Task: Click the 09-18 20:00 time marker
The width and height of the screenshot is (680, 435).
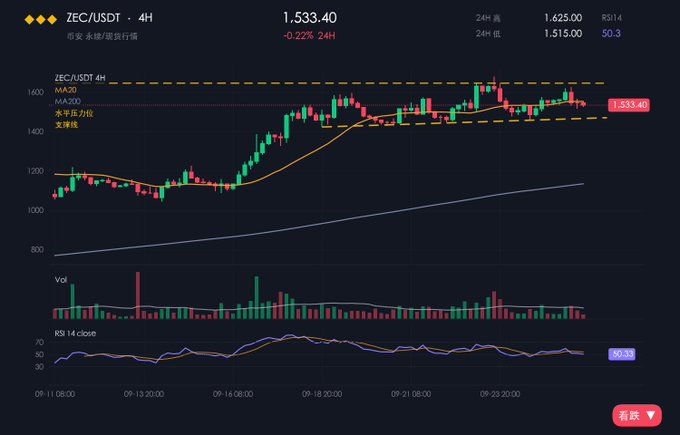Action: (x=322, y=394)
